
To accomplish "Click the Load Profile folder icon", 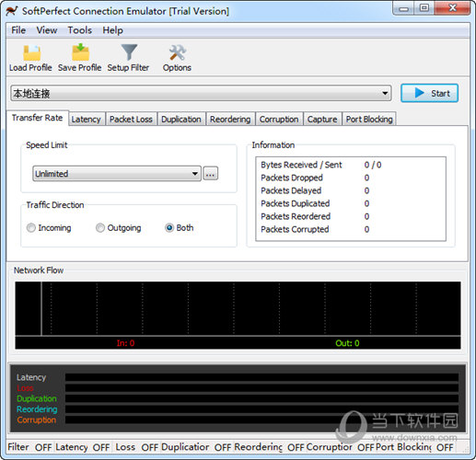I will pyautogui.click(x=31, y=52).
